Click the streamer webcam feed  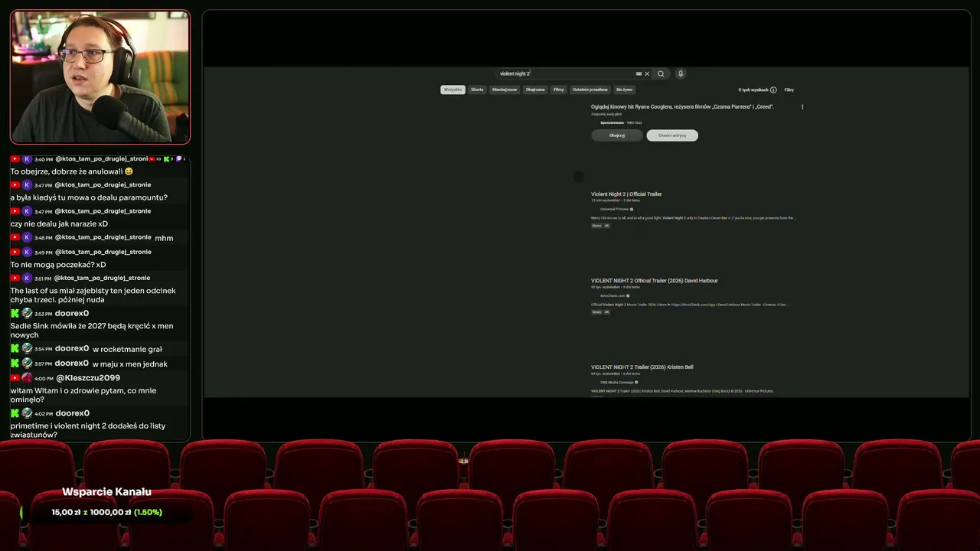point(100,77)
